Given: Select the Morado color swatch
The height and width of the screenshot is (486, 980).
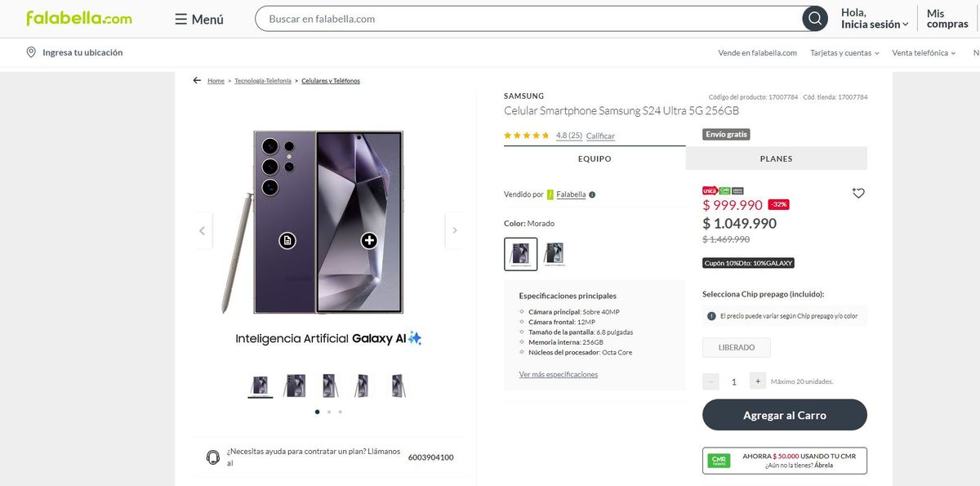Looking at the screenshot, I should [521, 254].
